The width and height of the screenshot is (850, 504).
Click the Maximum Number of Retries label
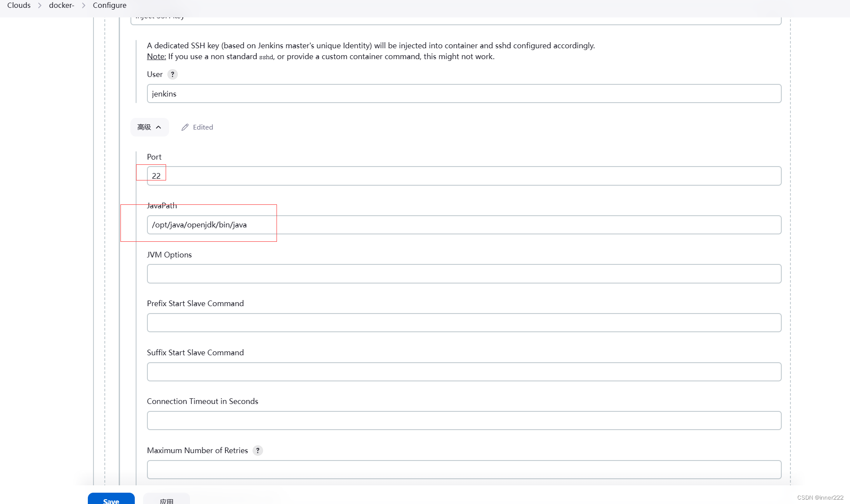(x=197, y=451)
